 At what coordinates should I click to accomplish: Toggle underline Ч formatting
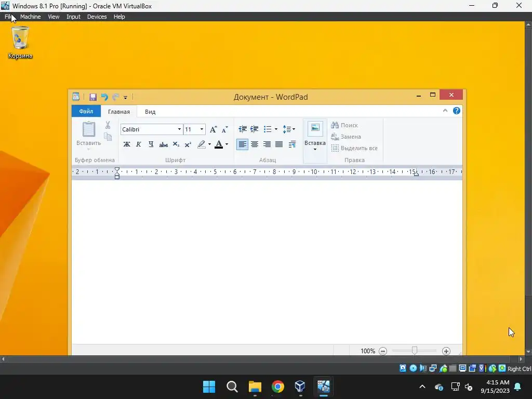(151, 144)
